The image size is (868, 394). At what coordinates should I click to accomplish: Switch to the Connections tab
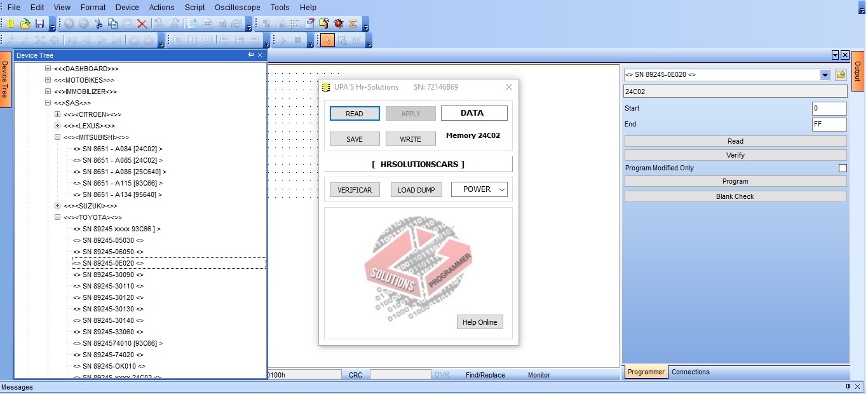[690, 372]
